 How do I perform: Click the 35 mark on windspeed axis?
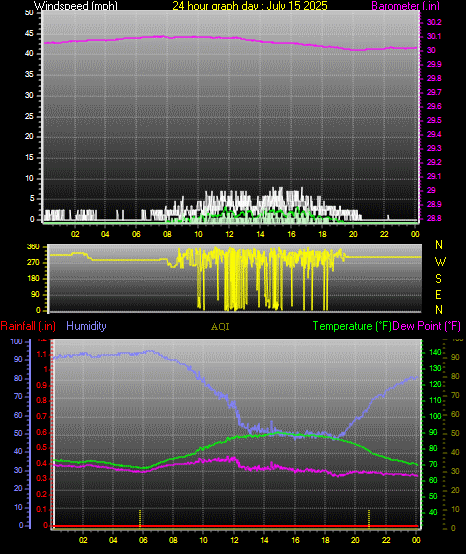tap(29, 75)
